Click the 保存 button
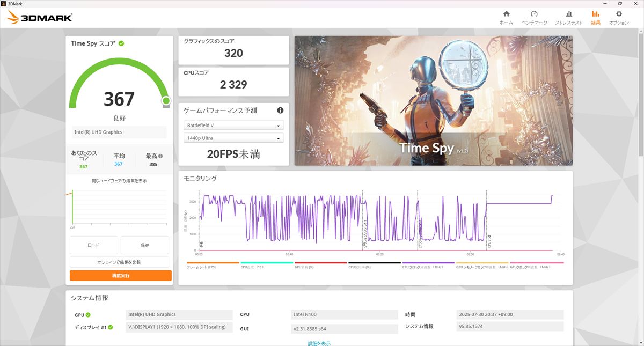The height and width of the screenshot is (346, 644). pyautogui.click(x=145, y=245)
